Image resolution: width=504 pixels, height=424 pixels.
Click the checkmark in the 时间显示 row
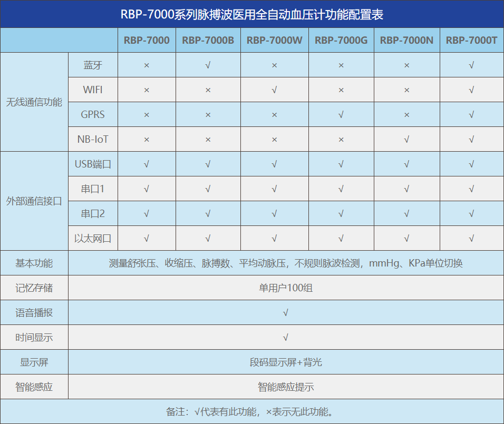[286, 338]
